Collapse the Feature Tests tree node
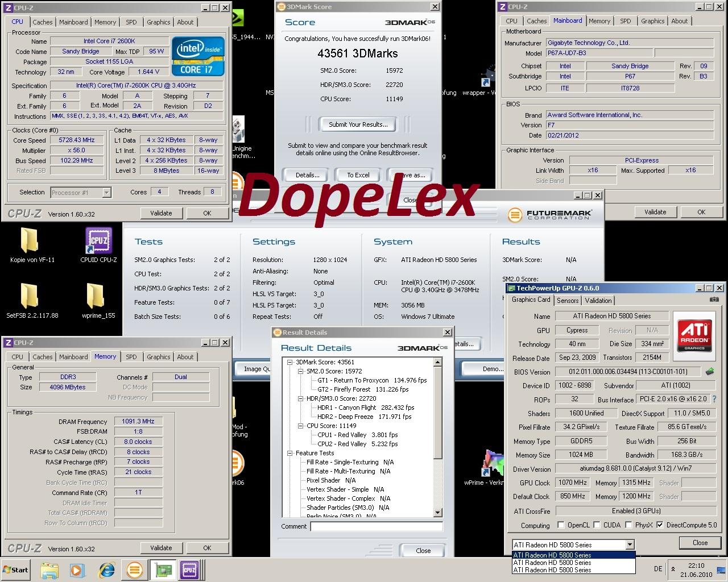This screenshot has width=728, height=582. point(289,453)
